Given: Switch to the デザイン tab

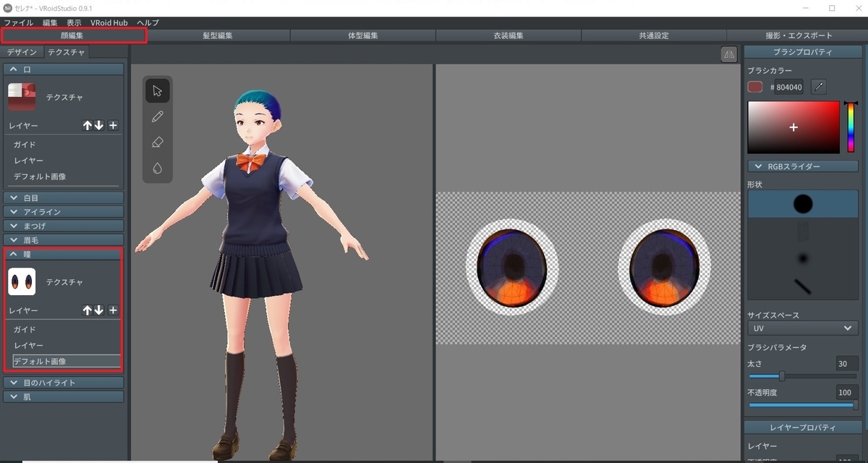Looking at the screenshot, I should [22, 51].
